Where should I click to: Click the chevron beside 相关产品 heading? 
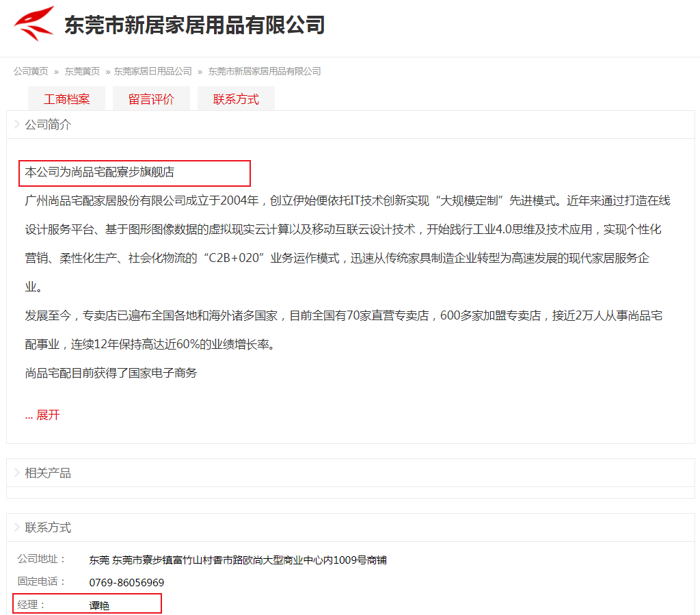pyautogui.click(x=17, y=473)
